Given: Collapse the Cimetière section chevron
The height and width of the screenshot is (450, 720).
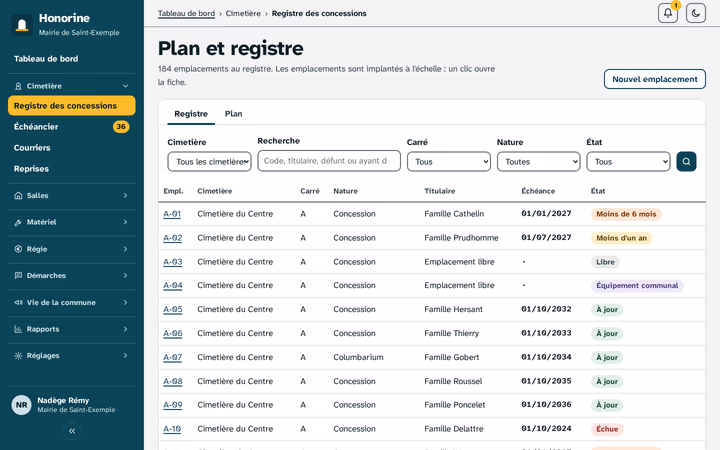Looking at the screenshot, I should click(125, 86).
